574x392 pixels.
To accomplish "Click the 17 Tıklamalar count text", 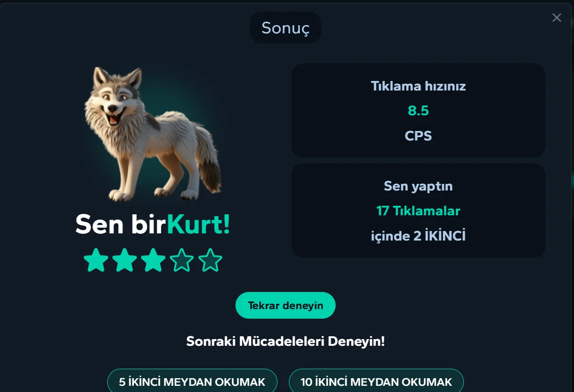I will click(418, 211).
